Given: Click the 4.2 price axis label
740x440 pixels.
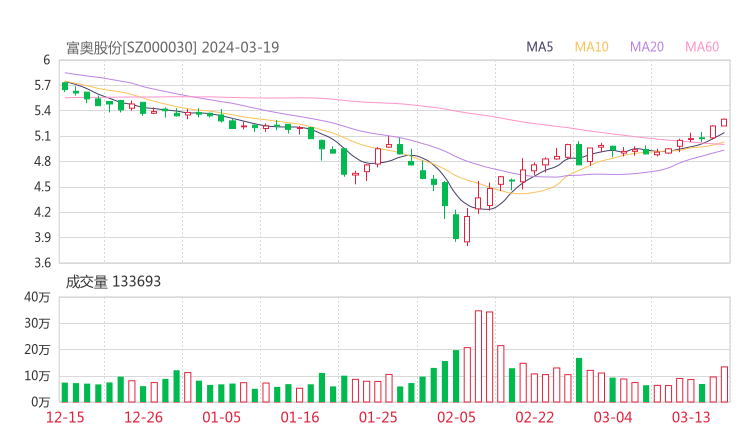Looking at the screenshot, I should [42, 212].
